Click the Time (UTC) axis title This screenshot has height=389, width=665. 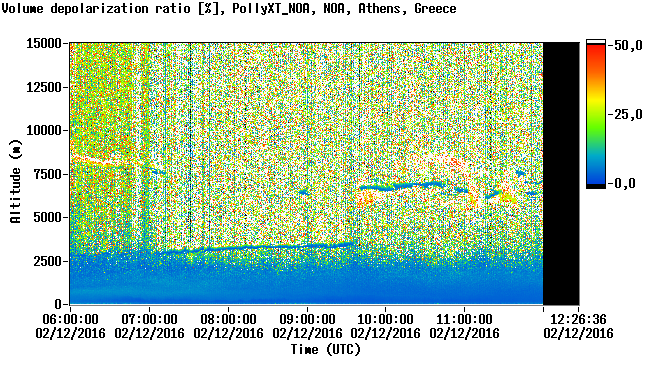click(x=326, y=350)
